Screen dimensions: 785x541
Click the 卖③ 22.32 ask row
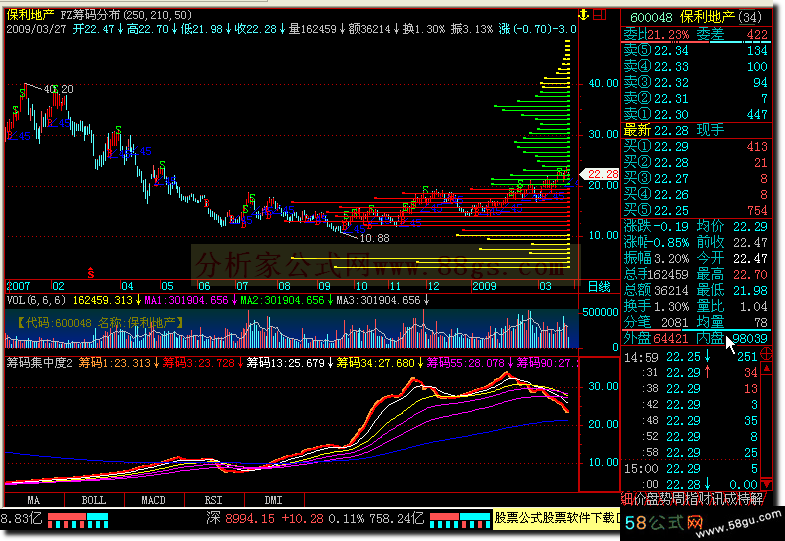coord(696,83)
